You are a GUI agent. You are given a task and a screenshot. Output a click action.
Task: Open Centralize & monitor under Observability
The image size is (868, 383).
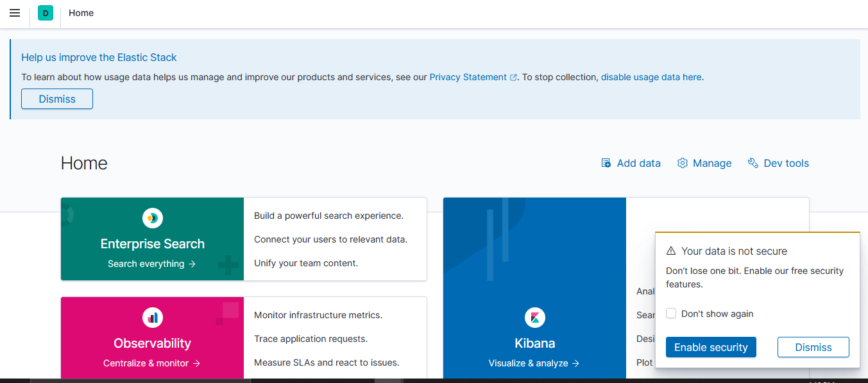click(x=152, y=363)
